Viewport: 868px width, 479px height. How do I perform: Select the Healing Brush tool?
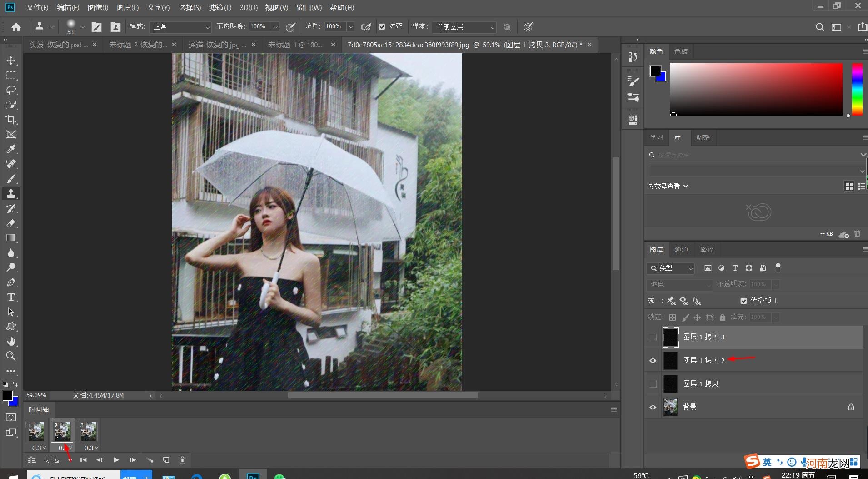pos(11,164)
